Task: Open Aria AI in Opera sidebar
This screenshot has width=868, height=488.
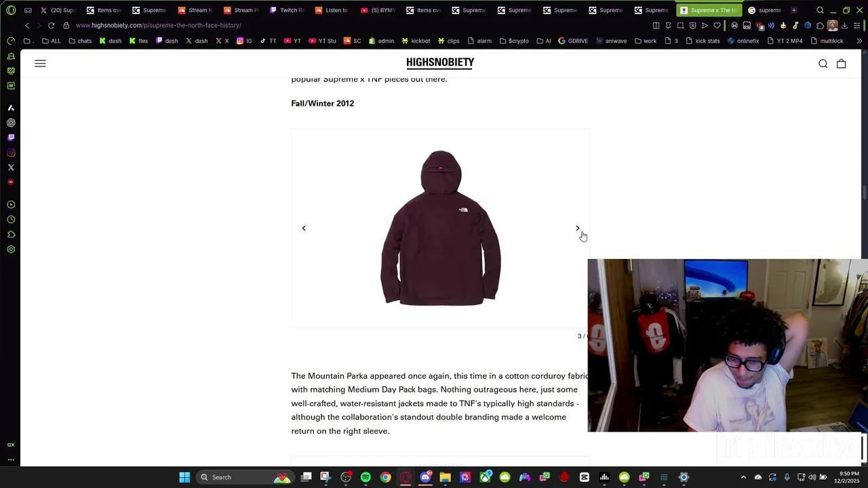Action: tap(11, 108)
